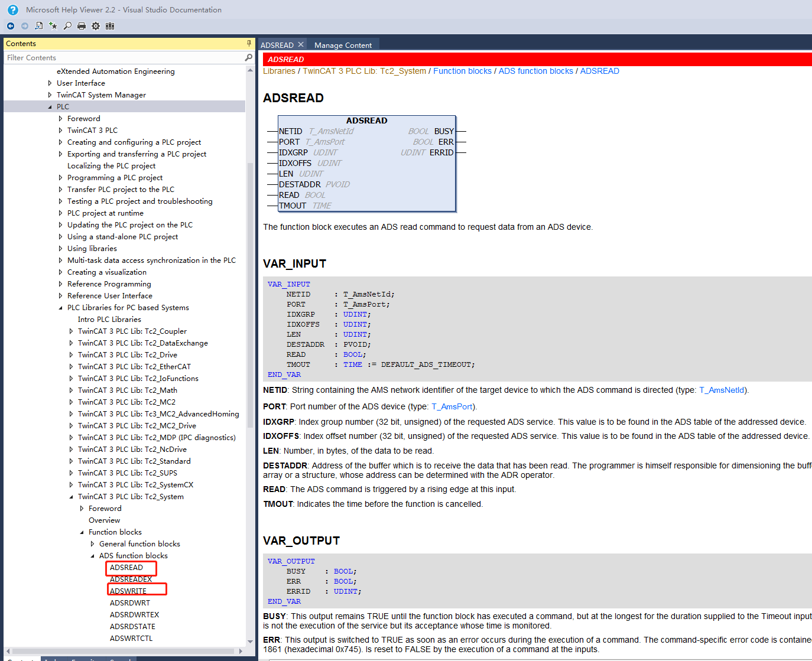The width and height of the screenshot is (812, 661).
Task: Toggle the Contents panel auto-hide pin
Action: pos(249,44)
